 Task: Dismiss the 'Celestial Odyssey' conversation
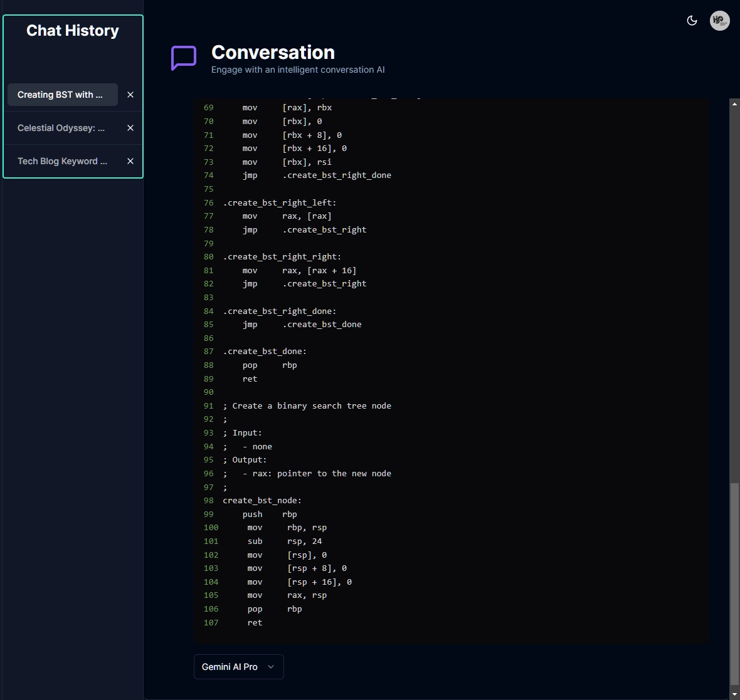[130, 128]
